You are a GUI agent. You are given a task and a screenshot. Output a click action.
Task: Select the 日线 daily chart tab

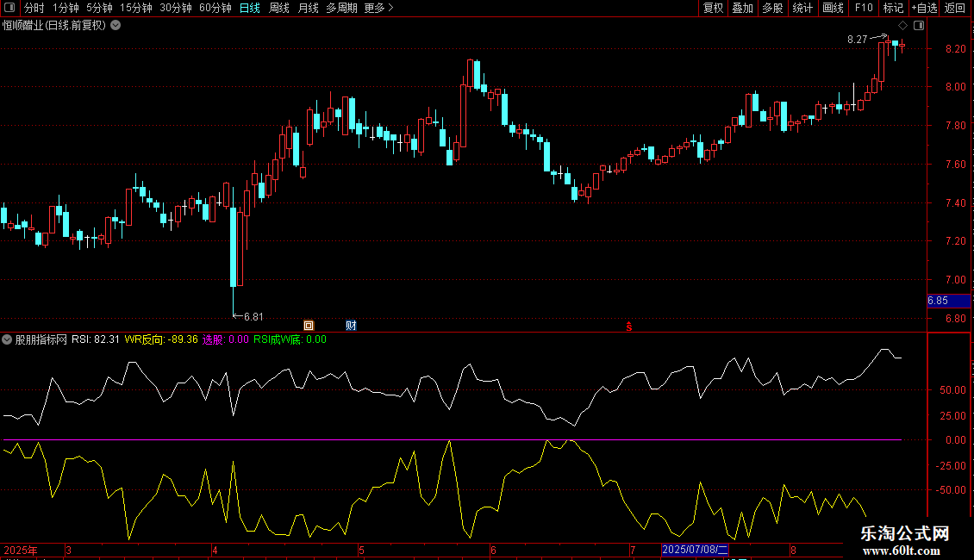pyautogui.click(x=250, y=8)
